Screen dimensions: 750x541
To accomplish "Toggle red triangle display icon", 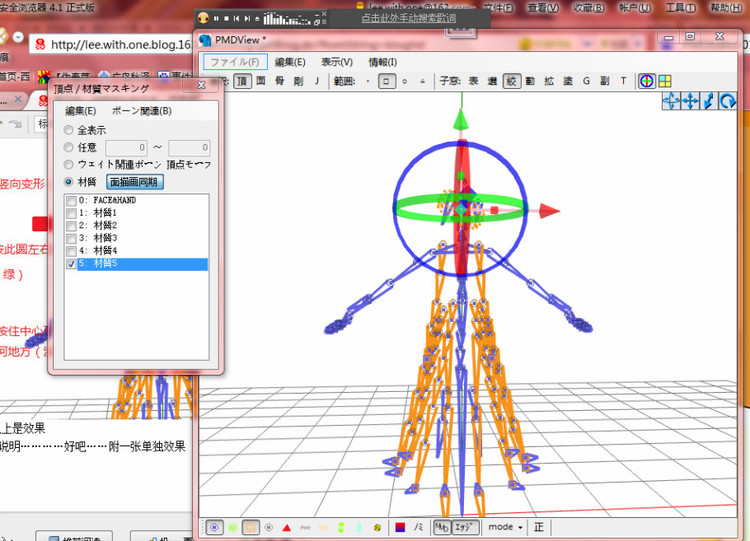I will tap(287, 527).
